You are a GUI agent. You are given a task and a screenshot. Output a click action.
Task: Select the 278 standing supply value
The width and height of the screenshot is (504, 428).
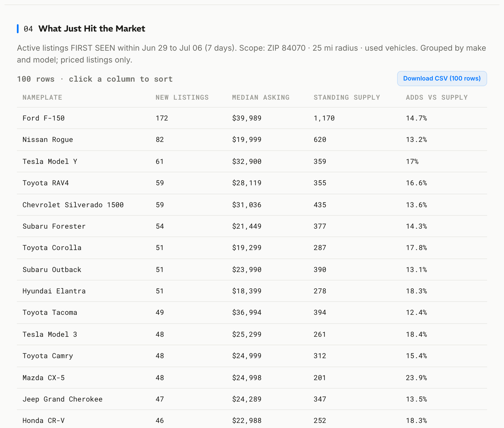320,291
